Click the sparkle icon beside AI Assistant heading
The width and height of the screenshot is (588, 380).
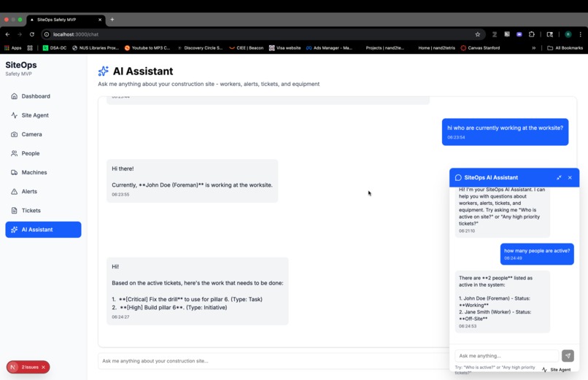pyautogui.click(x=103, y=71)
